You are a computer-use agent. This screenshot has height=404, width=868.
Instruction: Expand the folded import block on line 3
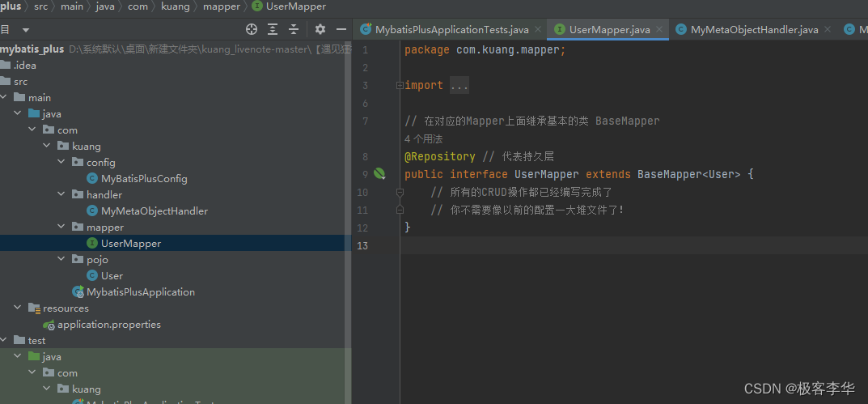(x=400, y=85)
